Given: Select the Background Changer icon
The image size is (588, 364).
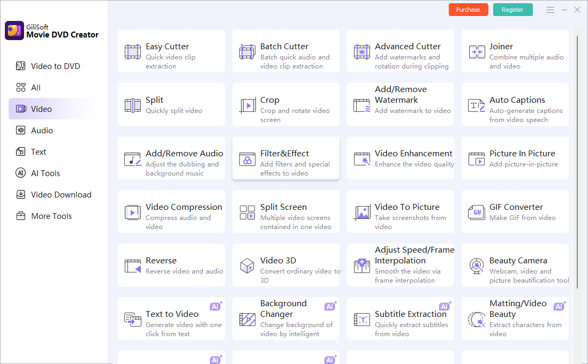Looking at the screenshot, I should (x=247, y=320).
